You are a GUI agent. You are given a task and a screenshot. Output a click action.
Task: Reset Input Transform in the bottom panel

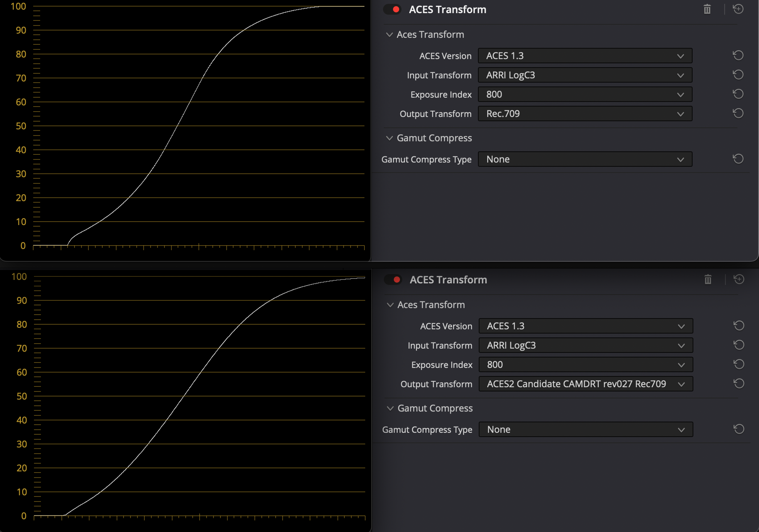(739, 345)
